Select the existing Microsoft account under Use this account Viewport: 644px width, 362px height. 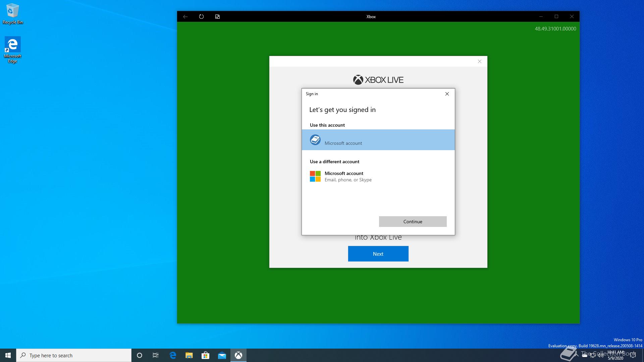point(378,140)
